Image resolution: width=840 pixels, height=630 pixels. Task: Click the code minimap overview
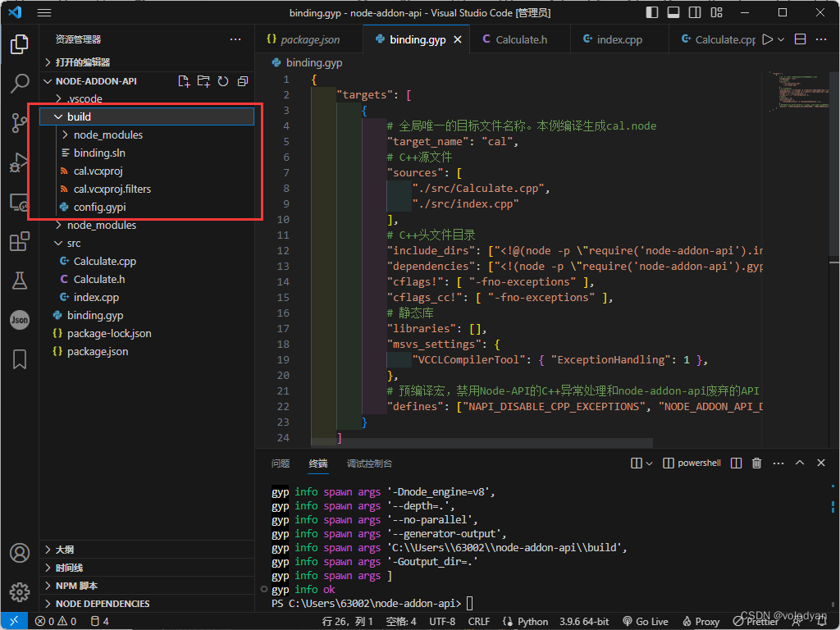coord(799,91)
